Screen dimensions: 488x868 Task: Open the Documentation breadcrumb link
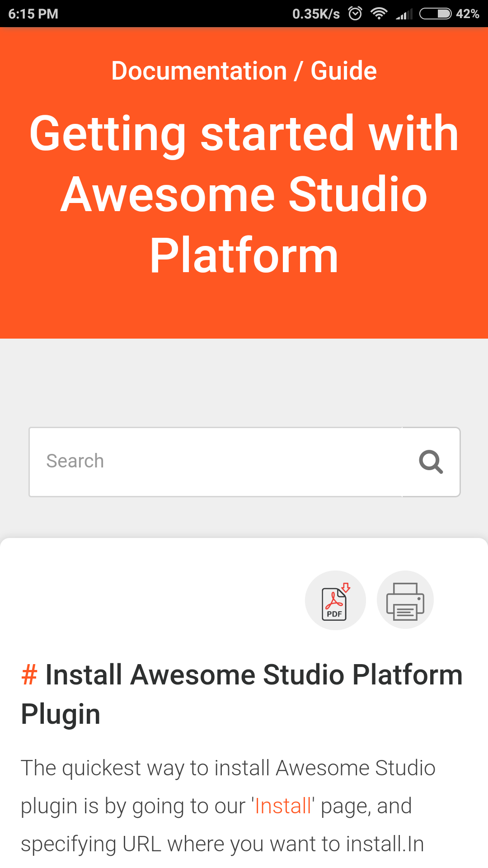(199, 71)
